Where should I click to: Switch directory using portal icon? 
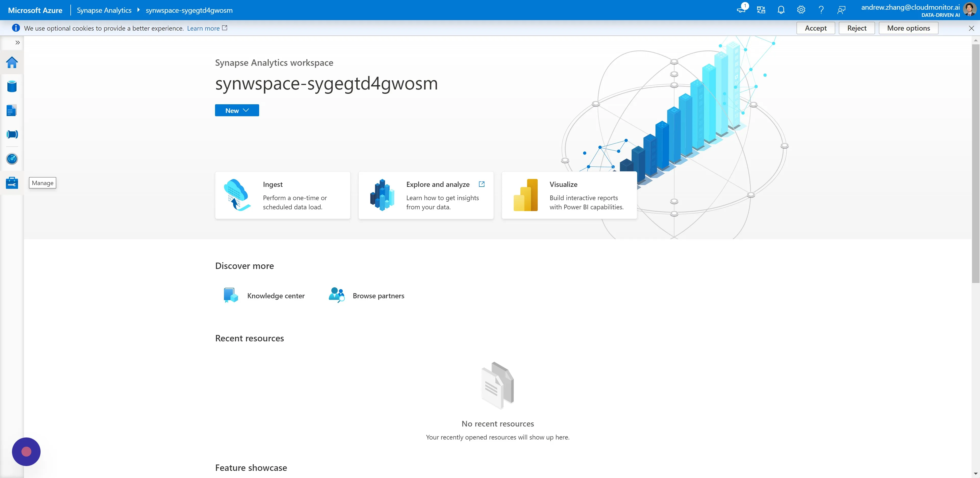[x=761, y=10]
